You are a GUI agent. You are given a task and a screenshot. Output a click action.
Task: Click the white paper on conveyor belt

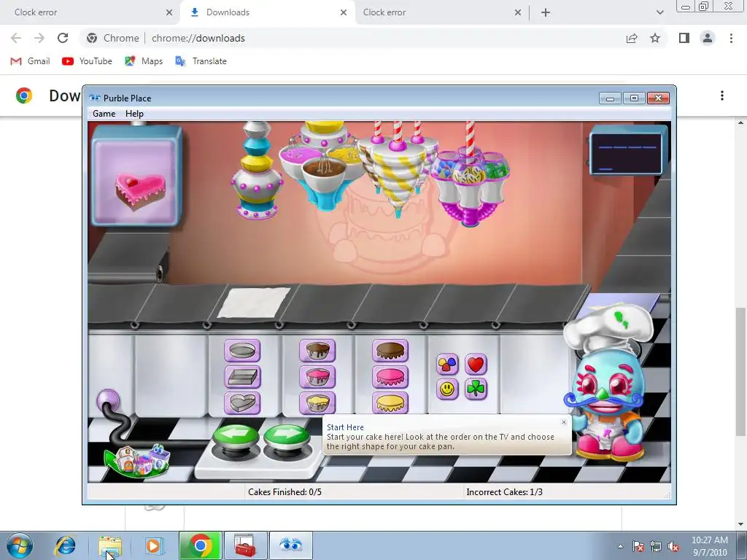click(x=253, y=303)
